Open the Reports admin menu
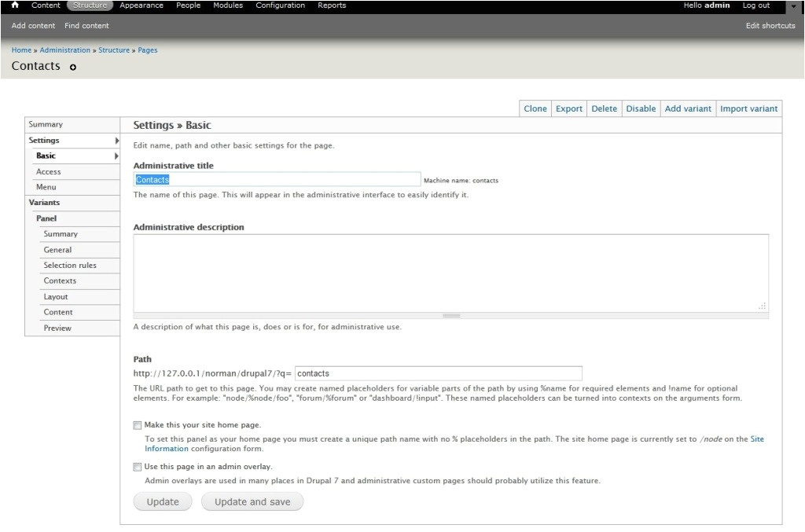 pyautogui.click(x=332, y=6)
